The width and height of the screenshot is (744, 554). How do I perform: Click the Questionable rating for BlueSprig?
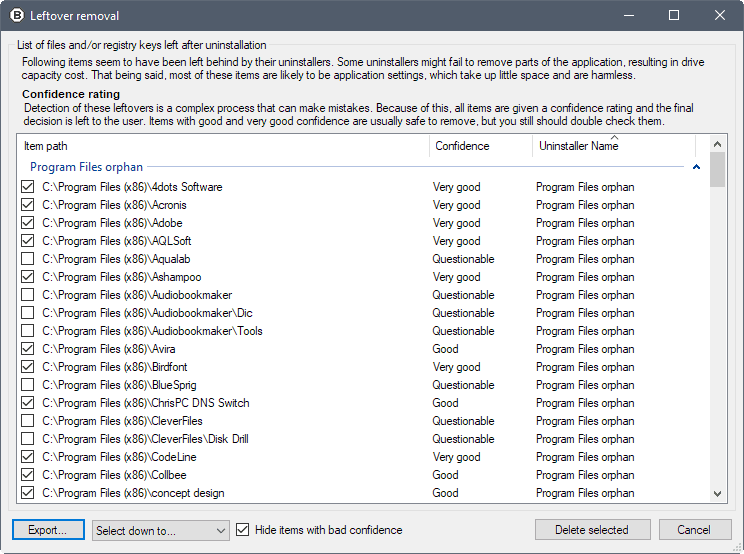point(463,385)
